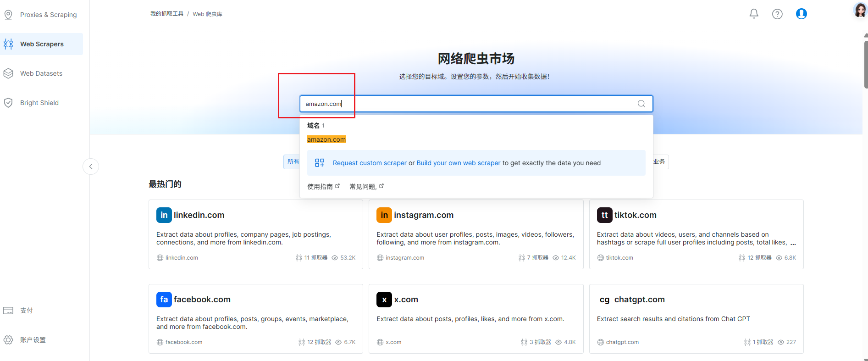
Task: Select the 所有 category tab
Action: (292, 161)
